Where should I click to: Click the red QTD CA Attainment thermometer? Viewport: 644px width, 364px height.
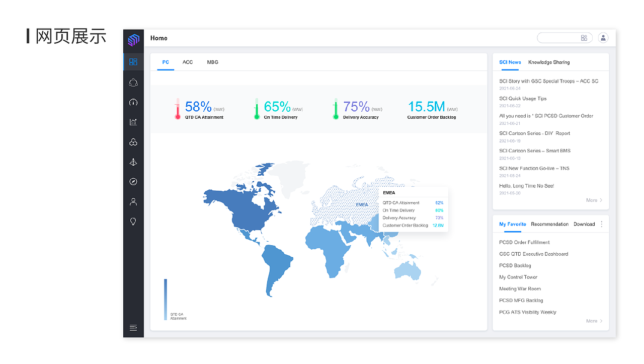(x=178, y=109)
